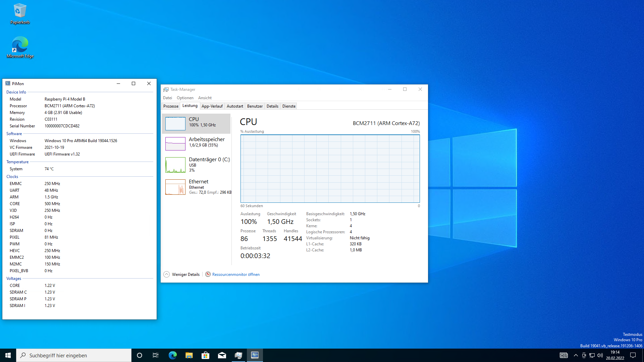Click the Task-Manager title bar icon
Viewport: 644px width, 362px height.
pos(166,89)
